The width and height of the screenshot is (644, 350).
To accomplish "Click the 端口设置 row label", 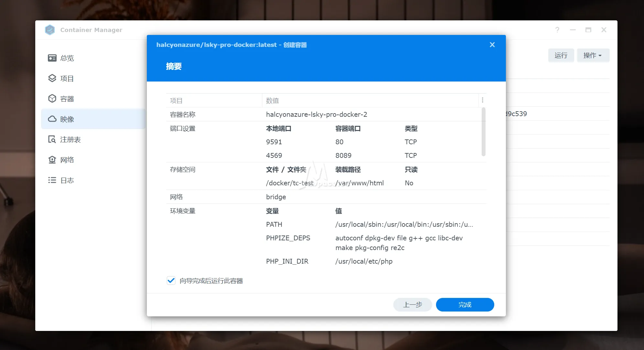I will 182,128.
